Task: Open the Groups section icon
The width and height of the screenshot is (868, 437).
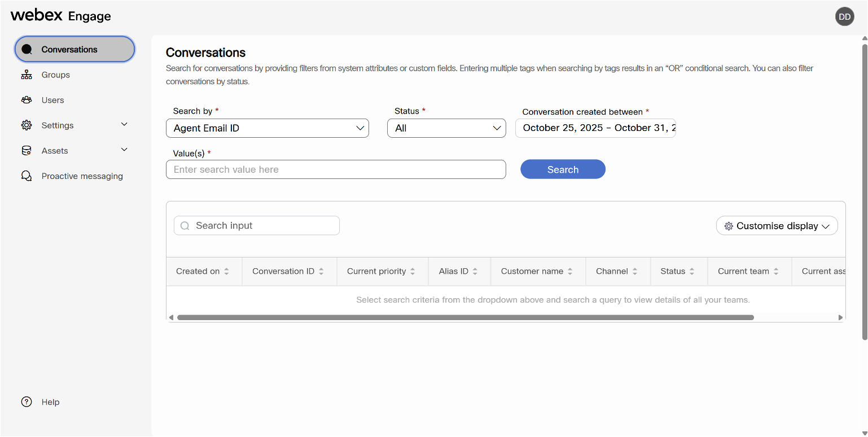Action: pyautogui.click(x=27, y=75)
